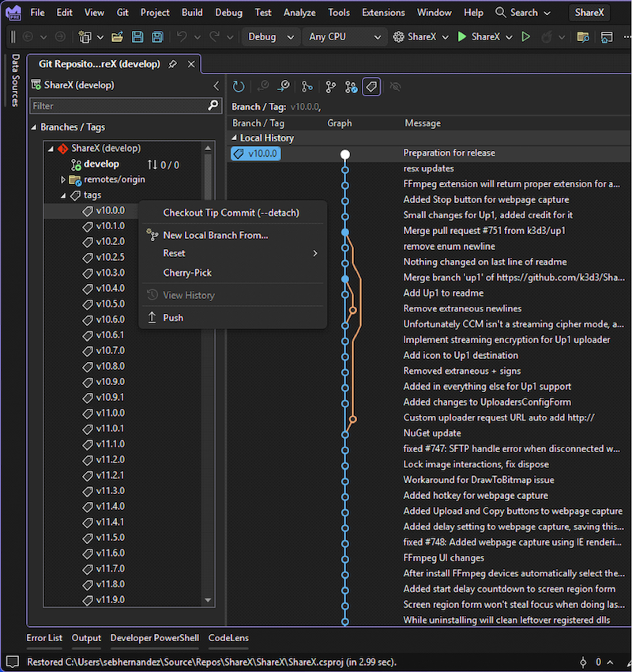Open the Developer PowerShell tab at bottom
Image resolution: width=632 pixels, height=672 pixels.
pyautogui.click(x=155, y=638)
